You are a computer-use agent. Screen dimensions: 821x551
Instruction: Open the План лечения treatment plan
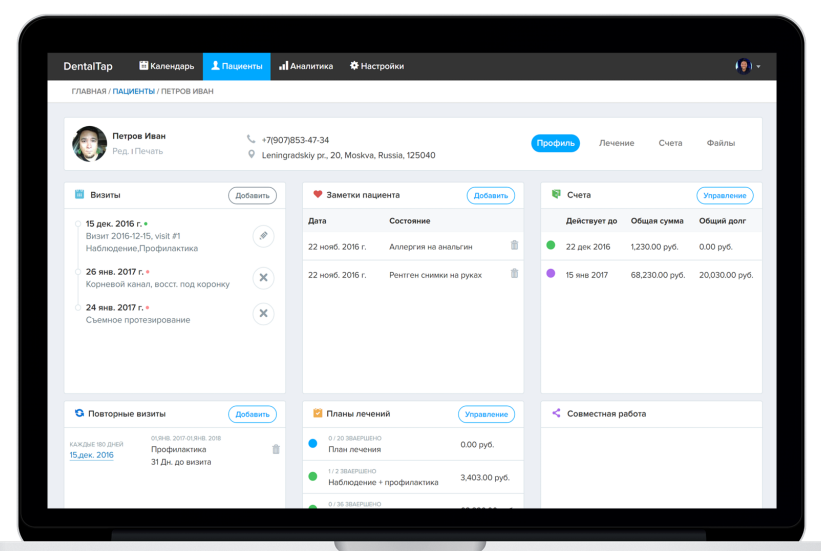(x=354, y=449)
